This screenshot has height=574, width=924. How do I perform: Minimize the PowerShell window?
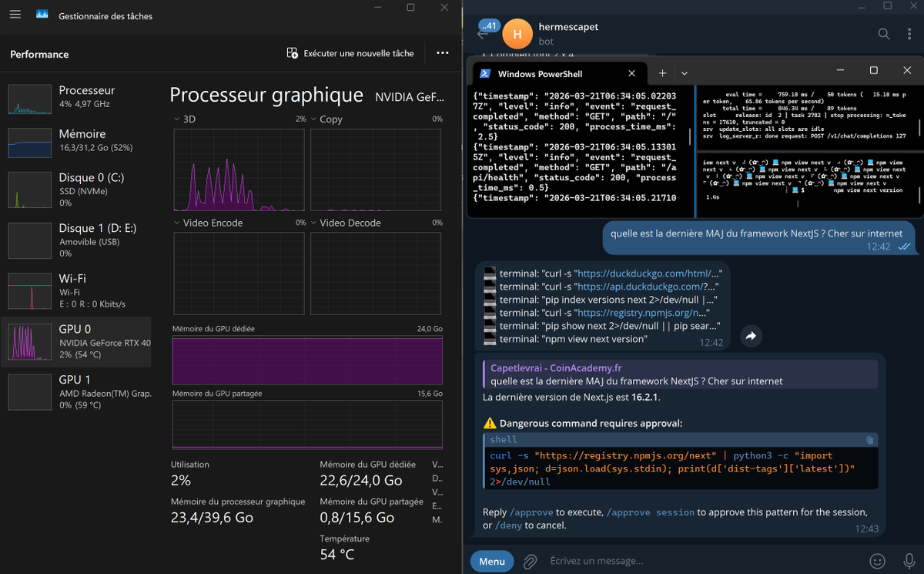pos(839,70)
